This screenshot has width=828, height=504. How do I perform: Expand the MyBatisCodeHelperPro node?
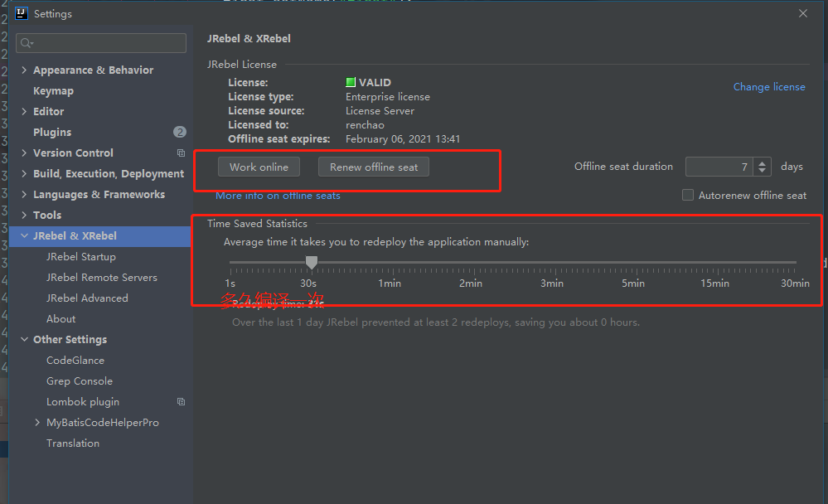tap(37, 422)
